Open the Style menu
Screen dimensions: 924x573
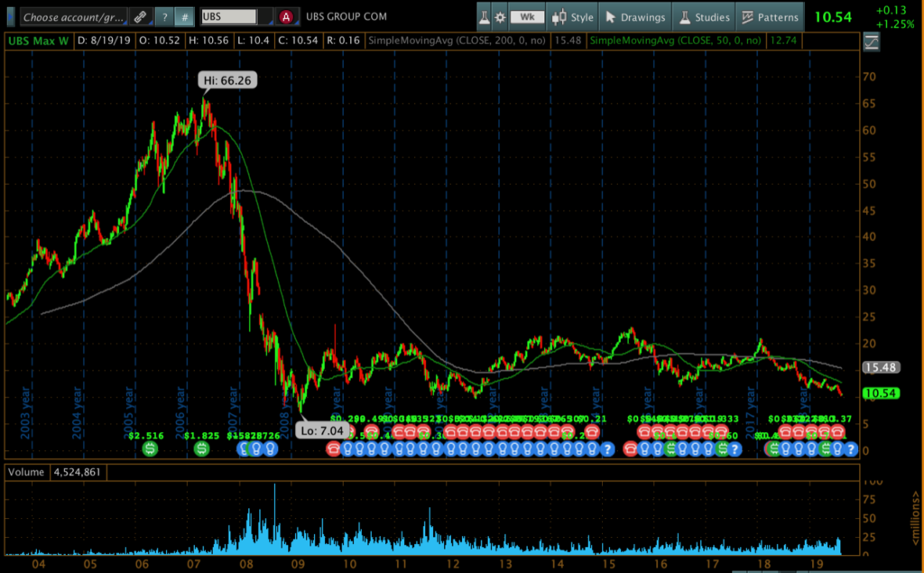click(573, 17)
